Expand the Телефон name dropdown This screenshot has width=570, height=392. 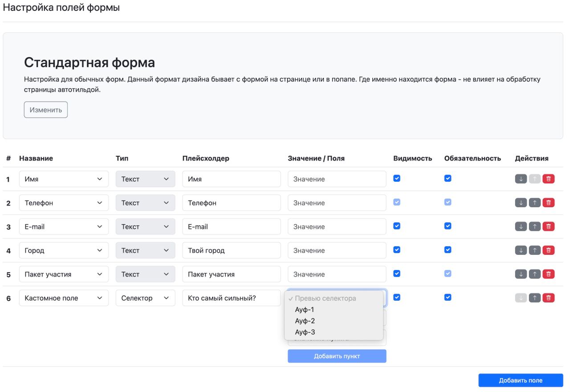(64, 203)
